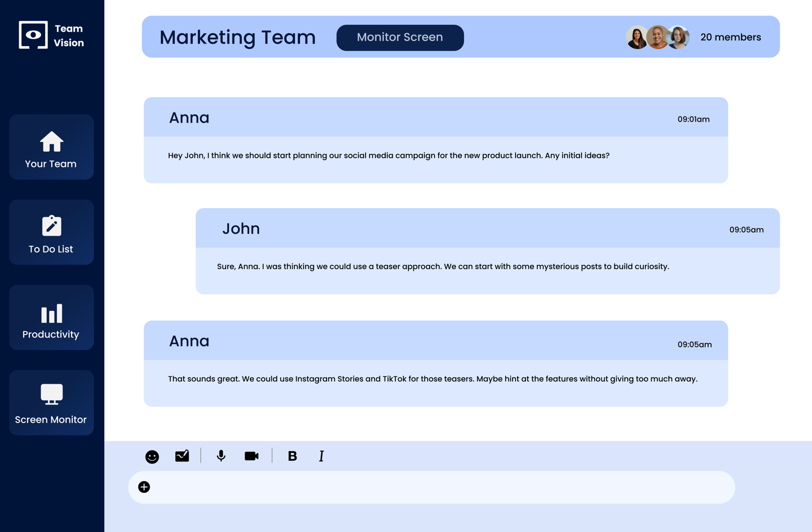Click the 09:05am timestamp on John's message
The image size is (812, 532).
click(x=747, y=230)
